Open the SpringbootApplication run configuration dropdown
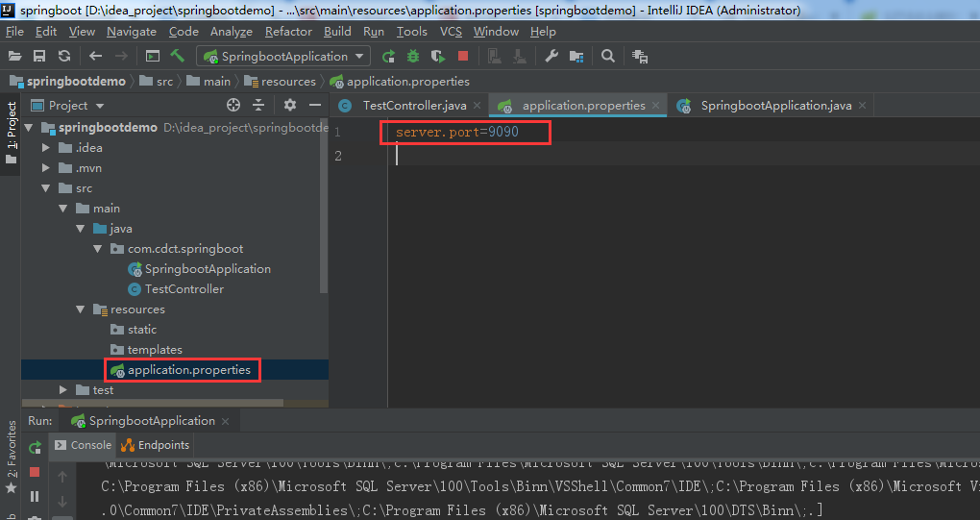This screenshot has height=520, width=980. pos(283,57)
